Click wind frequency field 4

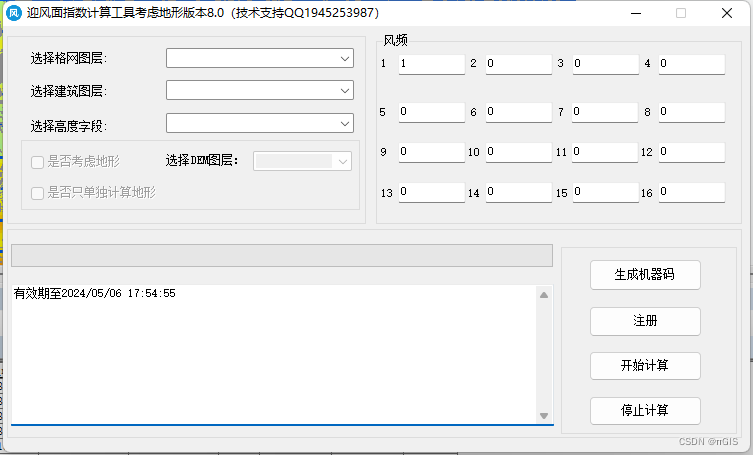[692, 64]
